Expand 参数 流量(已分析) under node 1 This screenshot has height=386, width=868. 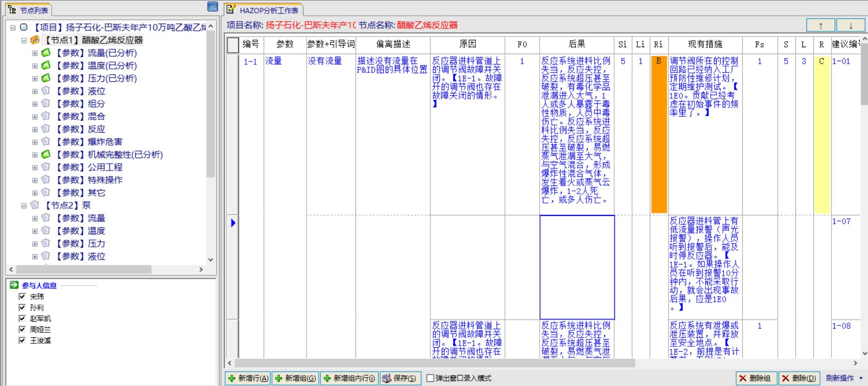click(x=35, y=53)
